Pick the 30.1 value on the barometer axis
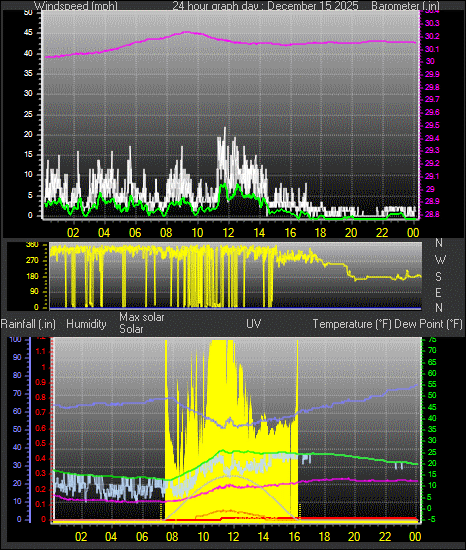 tap(432, 49)
